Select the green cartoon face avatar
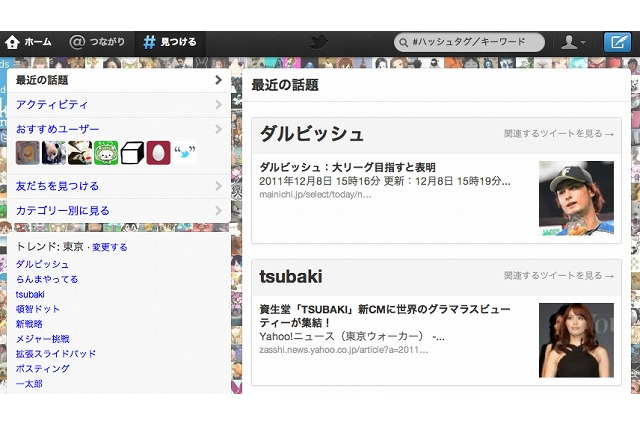 point(106,153)
